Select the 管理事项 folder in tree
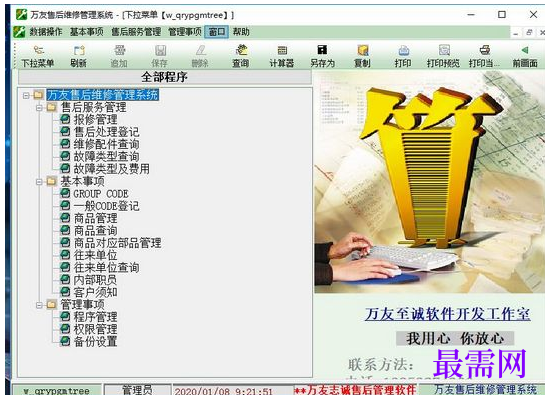545x395 pixels. tap(82, 305)
